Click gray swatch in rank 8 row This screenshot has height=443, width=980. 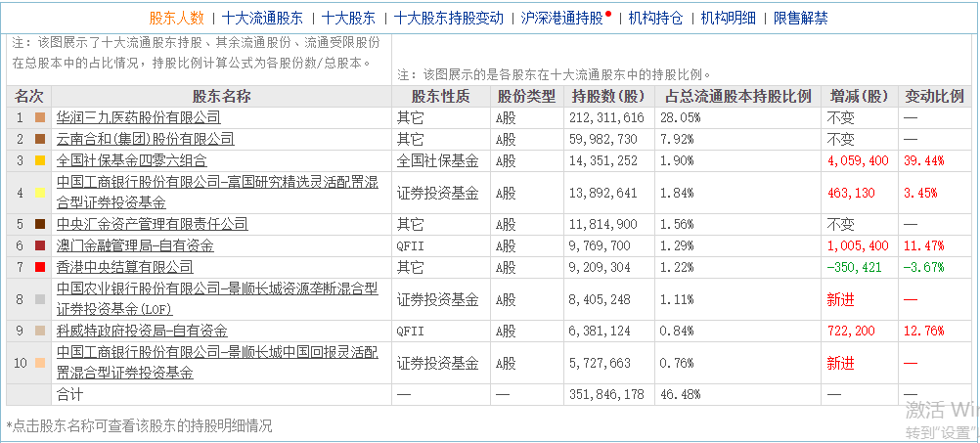[x=41, y=299]
